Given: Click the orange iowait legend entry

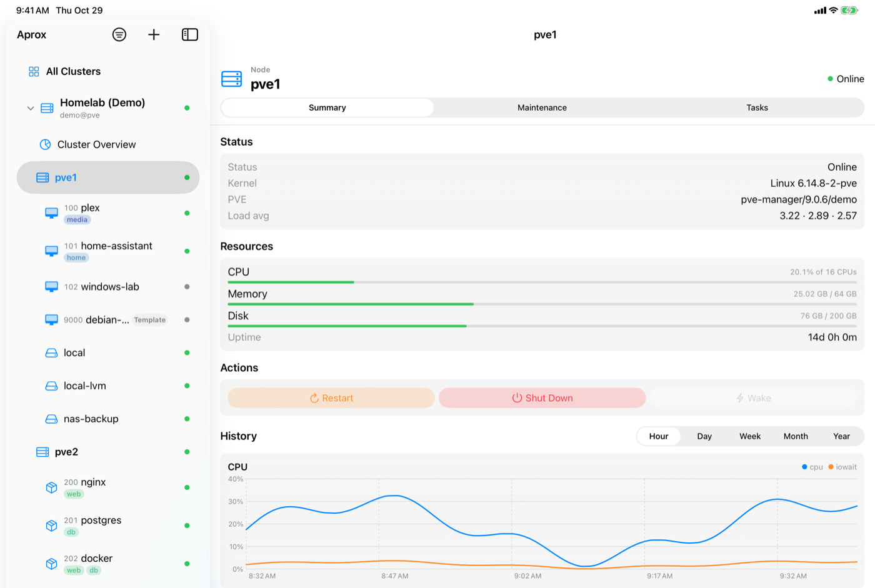Looking at the screenshot, I should (842, 467).
